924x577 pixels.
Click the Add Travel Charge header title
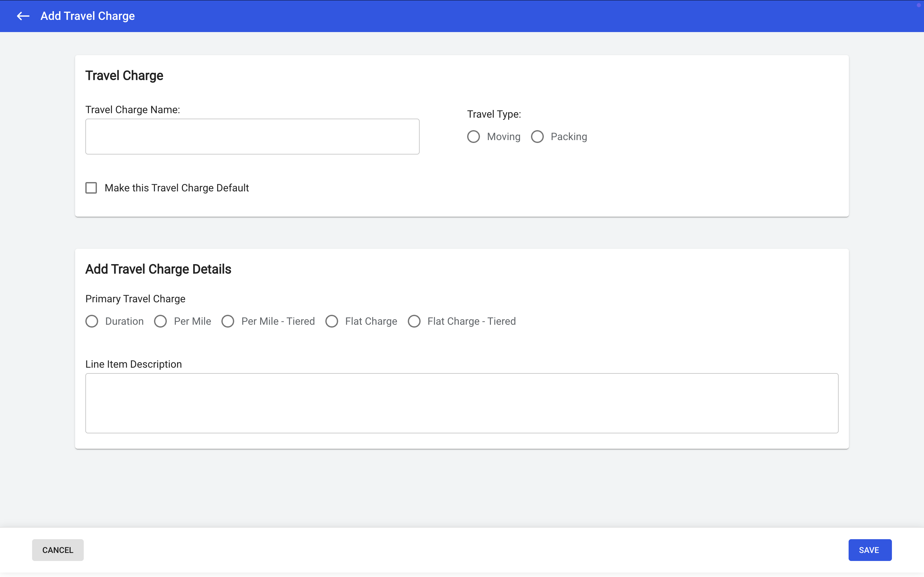tap(88, 16)
